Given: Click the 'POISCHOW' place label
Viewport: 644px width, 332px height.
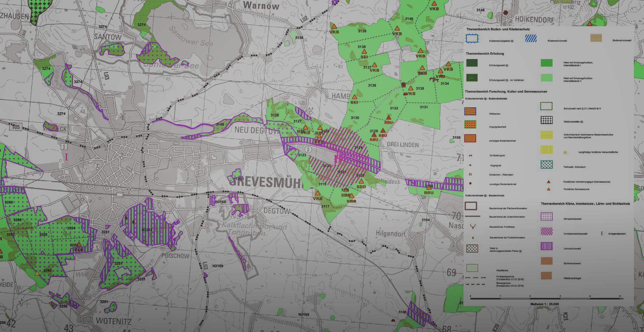Looking at the screenshot, I should point(175,256).
